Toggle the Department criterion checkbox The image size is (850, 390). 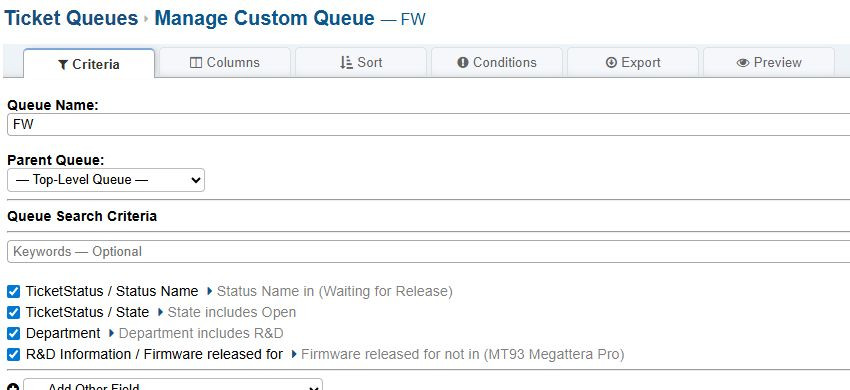14,333
